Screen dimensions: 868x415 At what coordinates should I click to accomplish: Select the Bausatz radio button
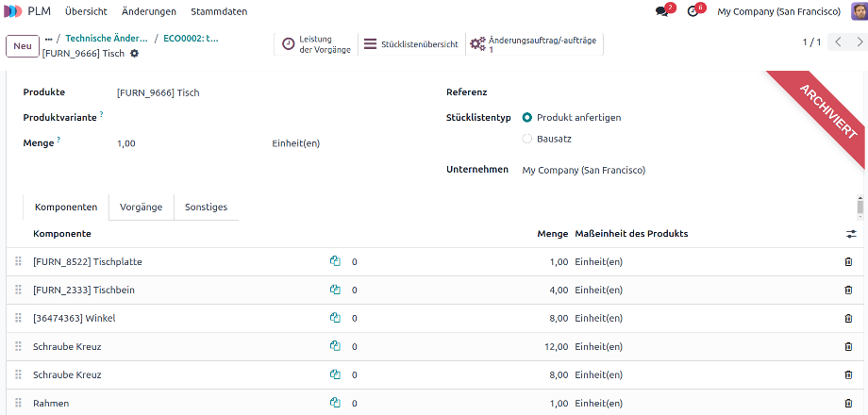527,139
